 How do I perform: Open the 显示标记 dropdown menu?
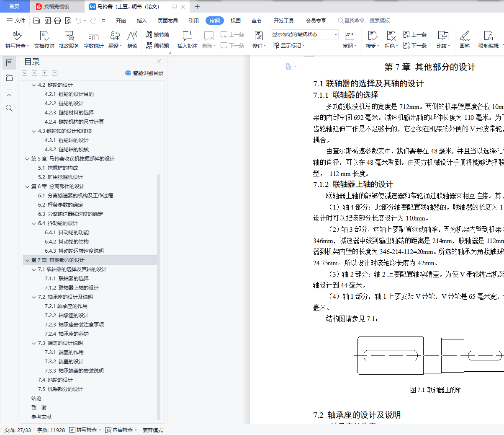click(x=289, y=45)
